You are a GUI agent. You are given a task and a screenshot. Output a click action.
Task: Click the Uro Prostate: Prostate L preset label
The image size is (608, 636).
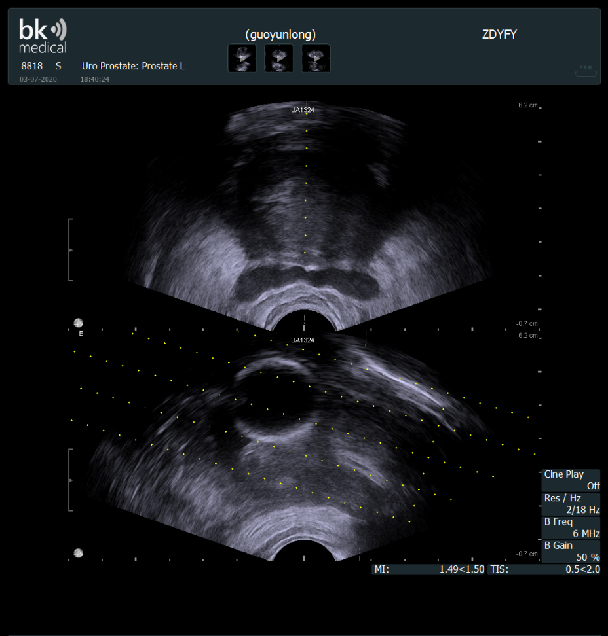pyautogui.click(x=133, y=66)
